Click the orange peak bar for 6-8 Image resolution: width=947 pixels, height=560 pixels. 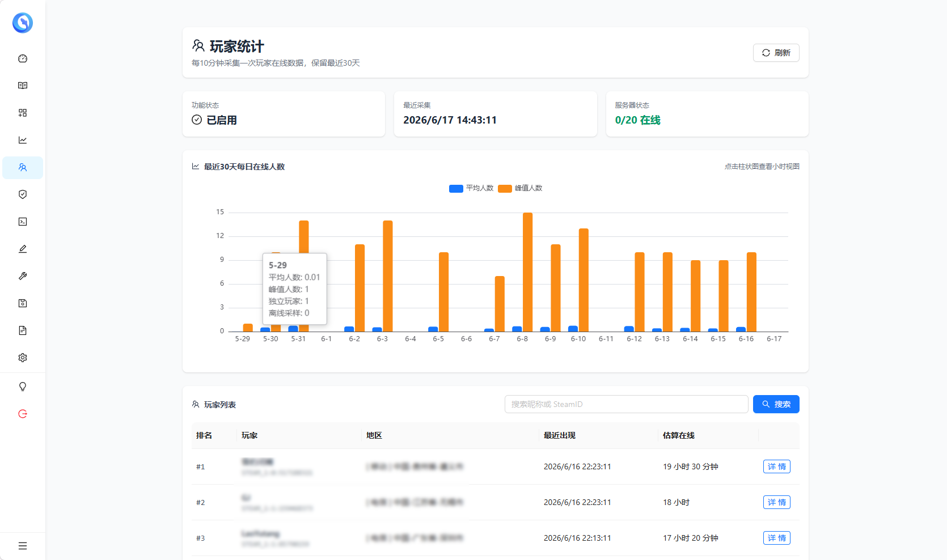pyautogui.click(x=527, y=272)
